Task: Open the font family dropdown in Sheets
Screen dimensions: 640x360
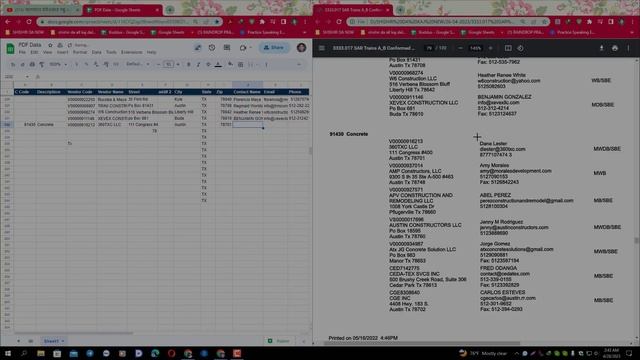Action: pyautogui.click(x=138, y=64)
